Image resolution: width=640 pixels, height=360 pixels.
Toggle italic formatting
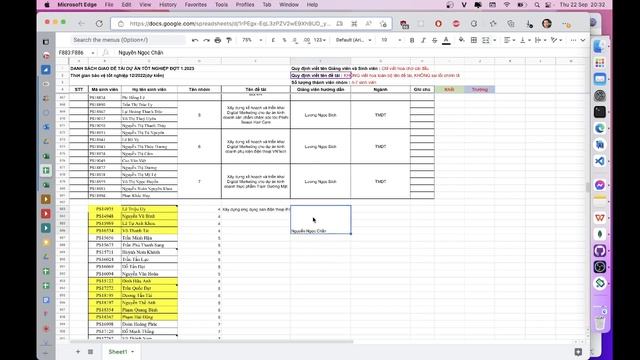point(423,40)
